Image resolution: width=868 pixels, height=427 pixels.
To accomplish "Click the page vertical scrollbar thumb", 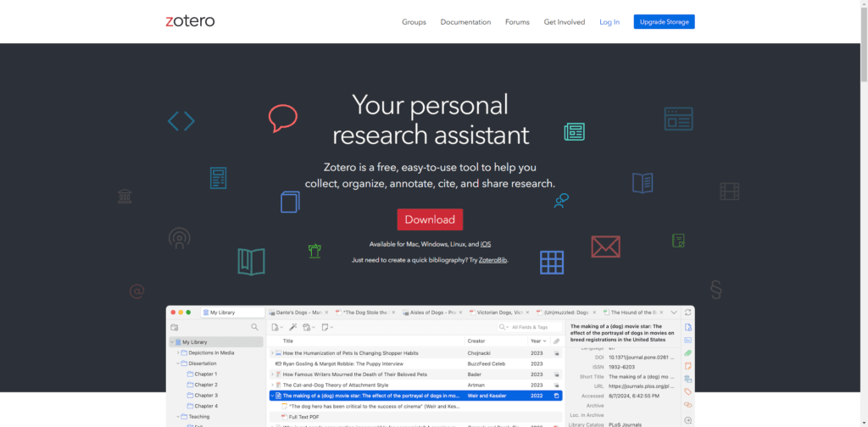I will pos(864,43).
